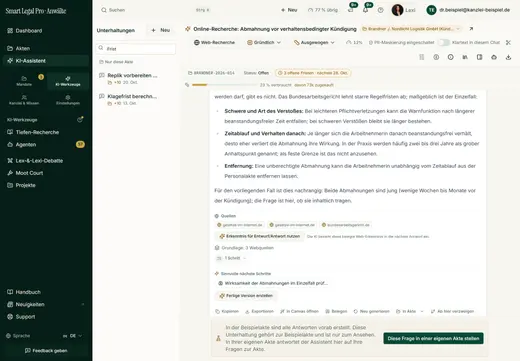Image resolution: width=520 pixels, height=361 pixels.
Task: Click the open-in-new-window arrow icon
Action: 471,29
